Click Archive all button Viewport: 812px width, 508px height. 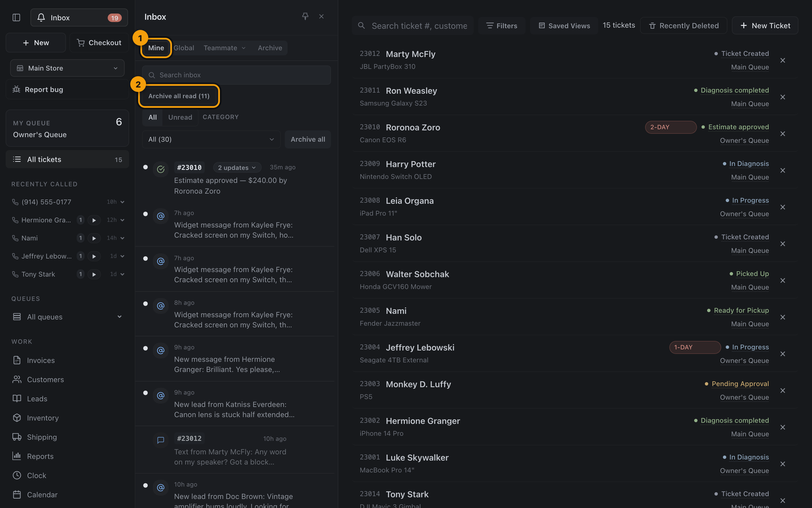308,139
